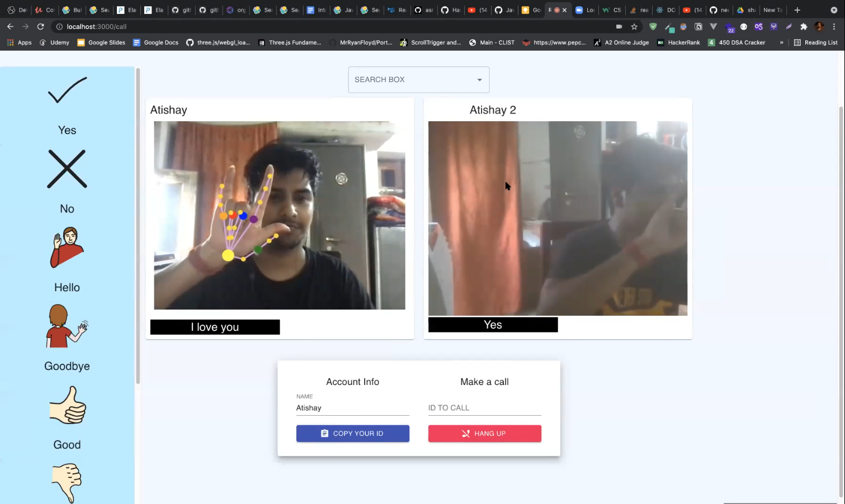
Task: Click the Atishay local video feed
Action: (280, 215)
